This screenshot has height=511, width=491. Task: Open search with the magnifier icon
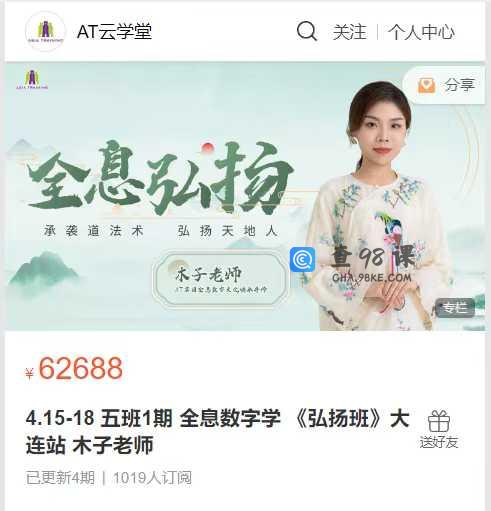[x=307, y=31]
